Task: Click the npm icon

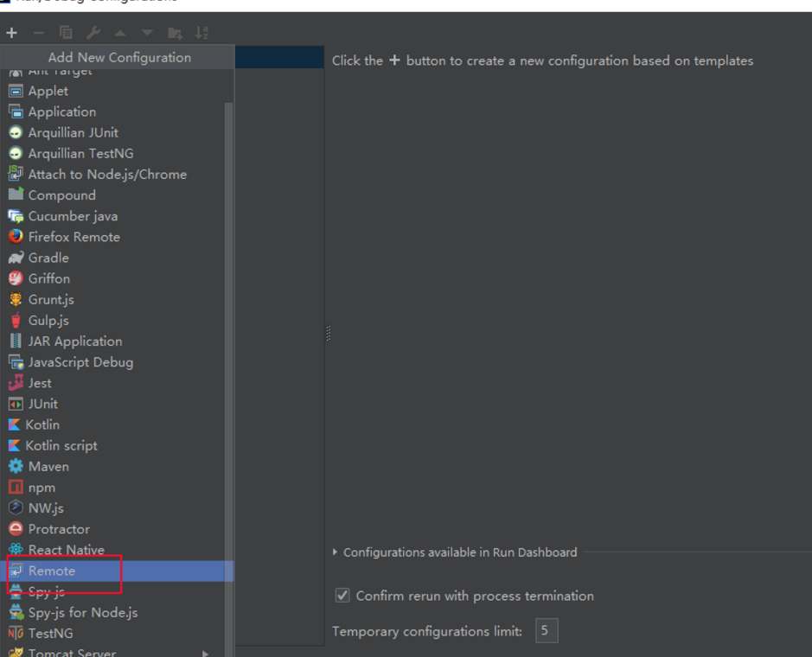Action: pyautogui.click(x=16, y=487)
